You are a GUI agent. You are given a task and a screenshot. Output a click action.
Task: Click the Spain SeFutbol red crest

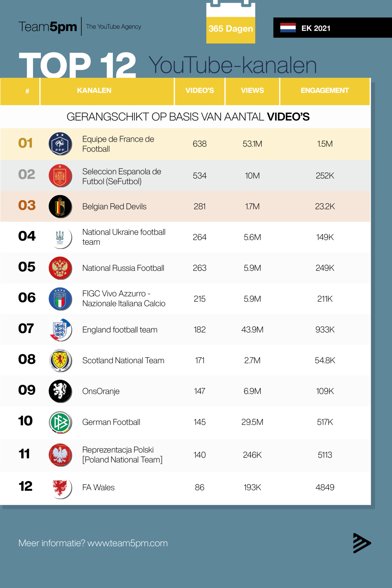coord(60,175)
